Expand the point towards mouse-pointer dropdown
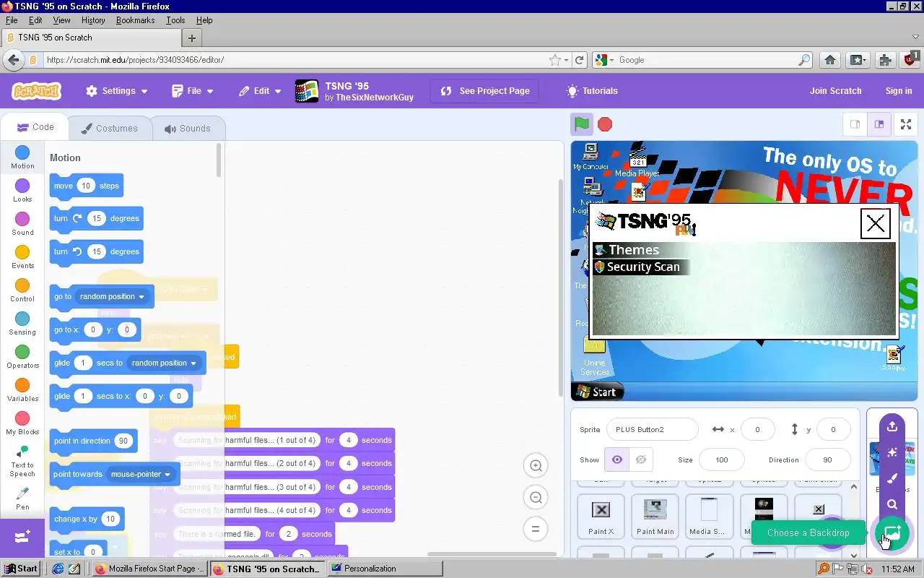Viewport: 924px width, 578px height. point(141,474)
